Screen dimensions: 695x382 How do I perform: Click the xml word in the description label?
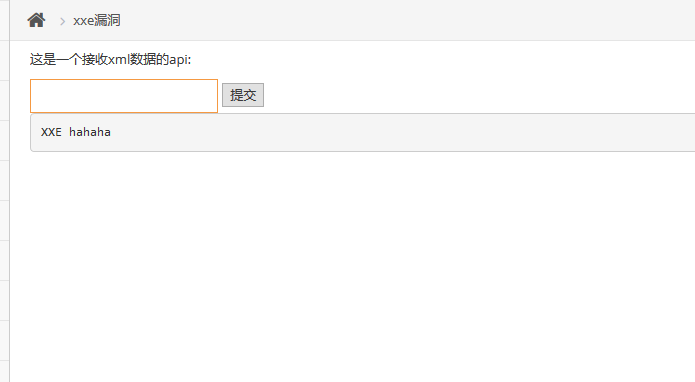click(x=119, y=59)
